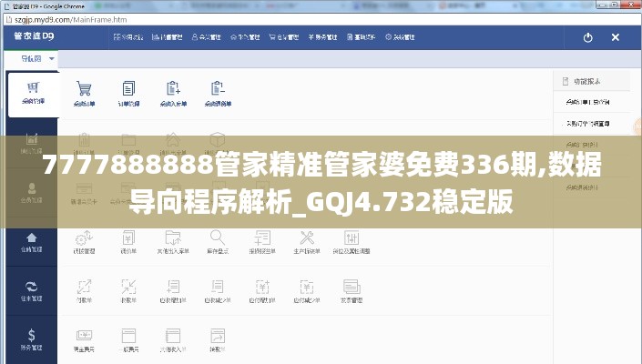The height and width of the screenshot is (364, 642).
Task: Click the 管家婆 D9 logo in header
Action: 34,36
